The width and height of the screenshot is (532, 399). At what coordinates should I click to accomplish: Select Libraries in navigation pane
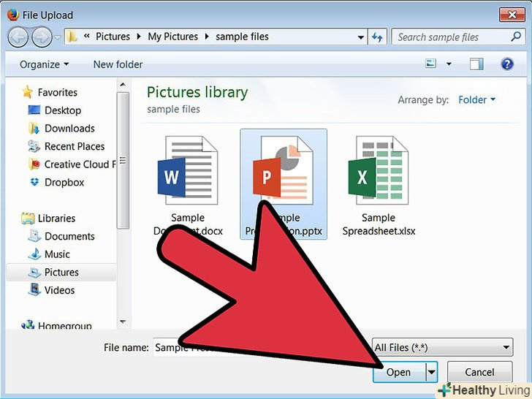(x=56, y=218)
